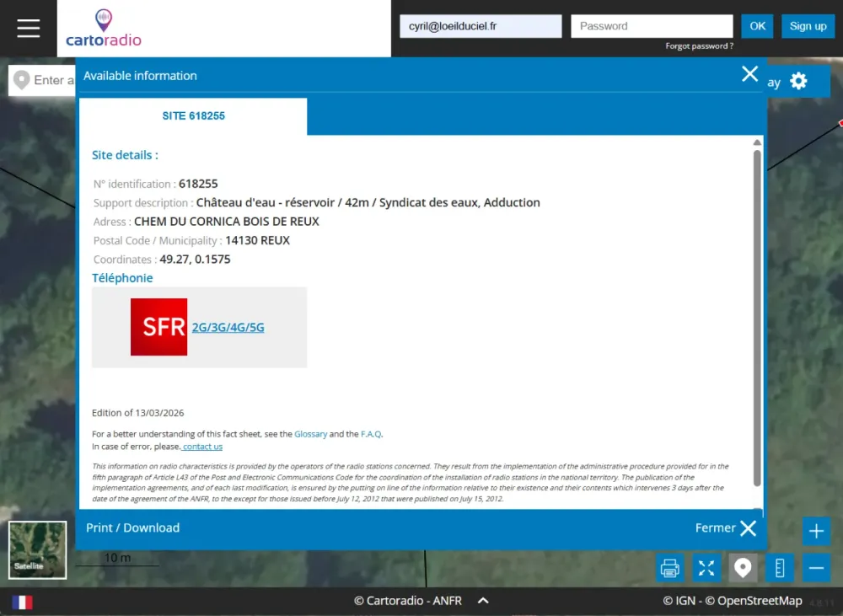Screen dimensions: 843x616
Task: Click the Sign up button
Action: 808,26
